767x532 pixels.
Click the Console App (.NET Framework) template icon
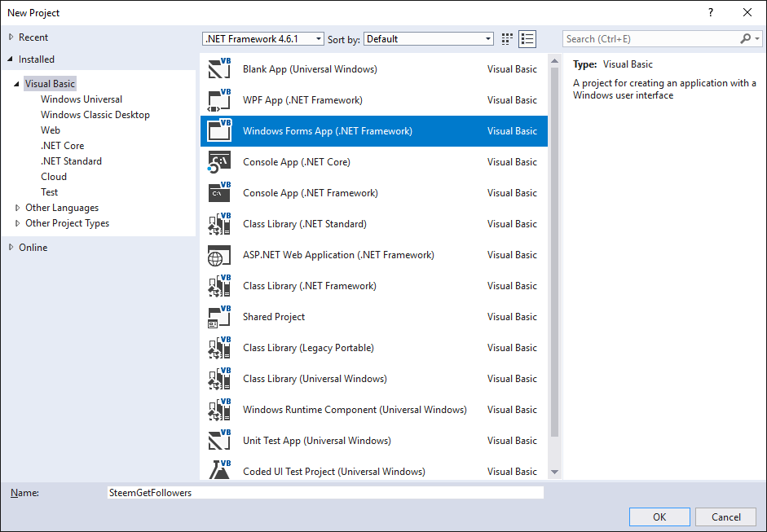(219, 193)
